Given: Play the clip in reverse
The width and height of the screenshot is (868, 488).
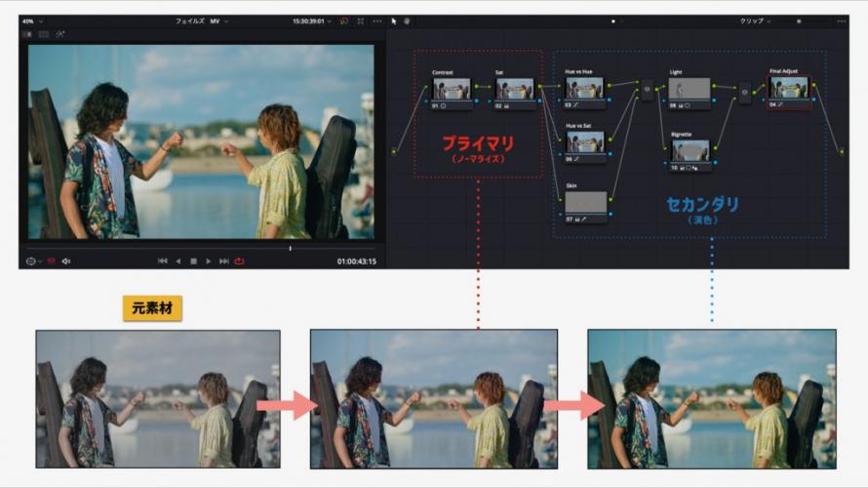Looking at the screenshot, I should [178, 262].
